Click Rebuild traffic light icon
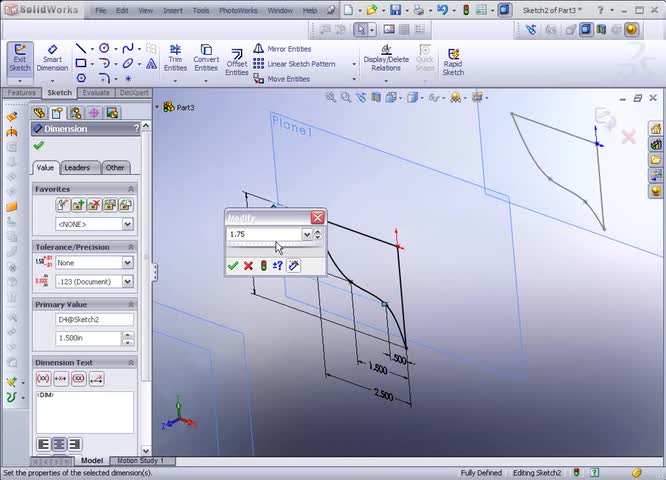The width and height of the screenshot is (666, 480). 466,10
